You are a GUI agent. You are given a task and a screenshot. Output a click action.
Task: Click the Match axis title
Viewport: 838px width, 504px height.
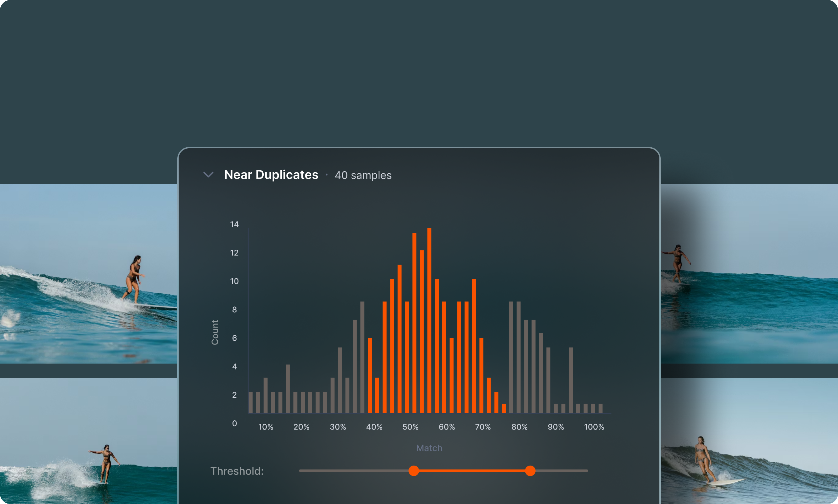coord(429,448)
